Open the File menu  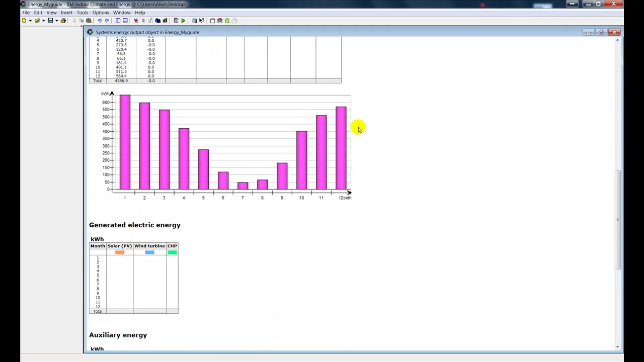pos(26,13)
